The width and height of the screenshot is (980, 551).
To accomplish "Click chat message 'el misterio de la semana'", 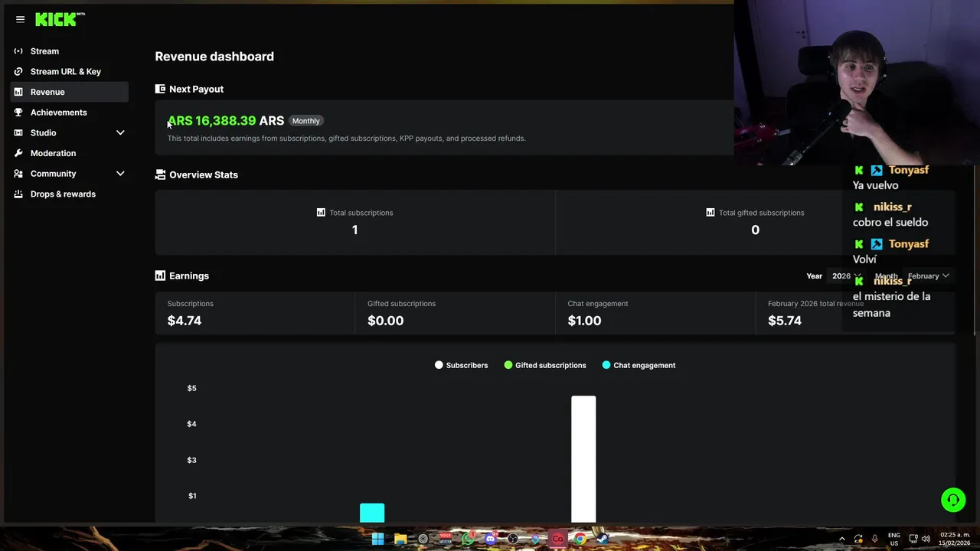I will (892, 305).
